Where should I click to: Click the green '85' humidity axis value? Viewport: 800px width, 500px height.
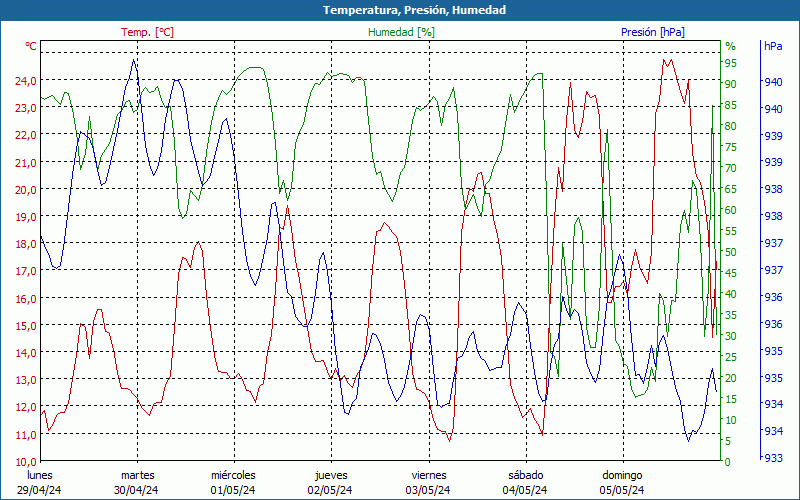pos(731,105)
